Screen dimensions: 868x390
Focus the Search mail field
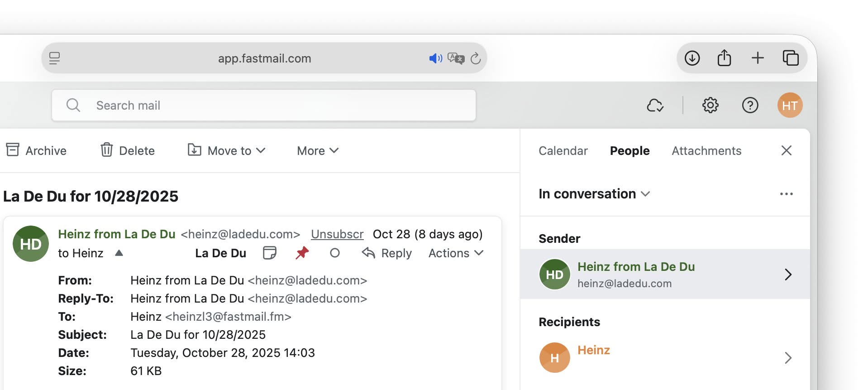(x=264, y=105)
